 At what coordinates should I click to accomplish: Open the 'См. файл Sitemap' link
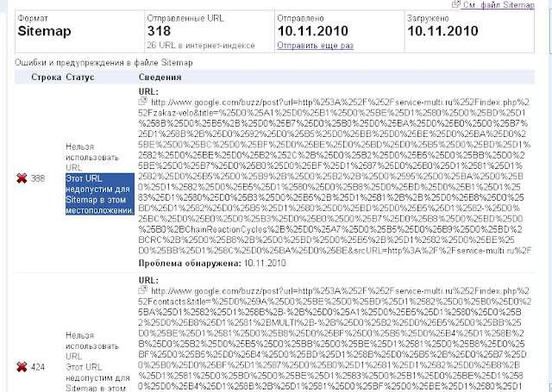point(499,4)
